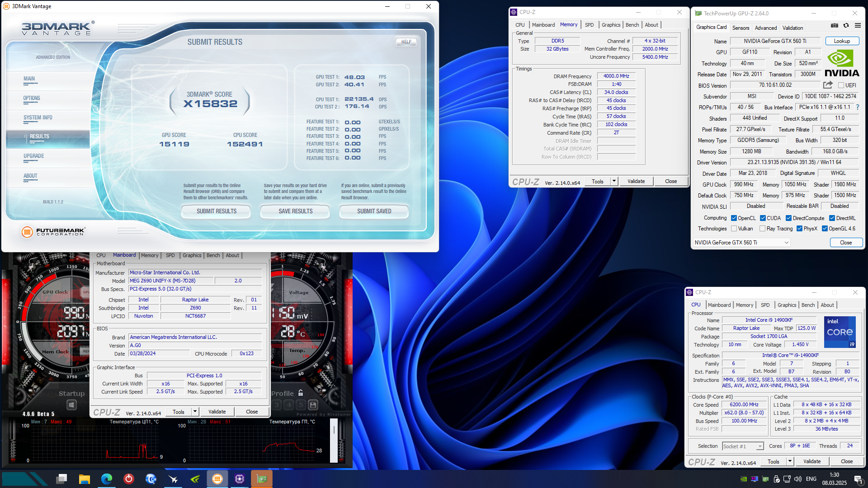Click the CPU-Z purple chip taskbar icon
This screenshot has height=488, width=868.
point(239,479)
